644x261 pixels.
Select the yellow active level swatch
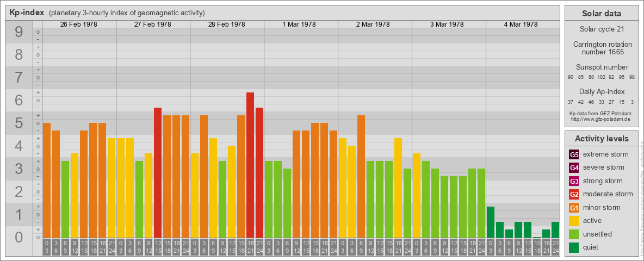(574, 221)
